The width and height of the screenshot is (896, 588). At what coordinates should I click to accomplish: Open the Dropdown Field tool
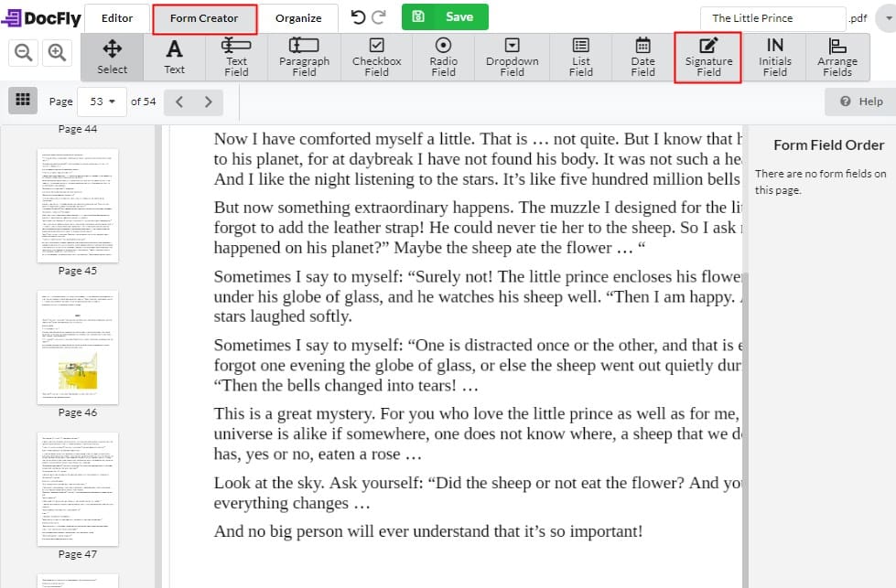(x=512, y=57)
